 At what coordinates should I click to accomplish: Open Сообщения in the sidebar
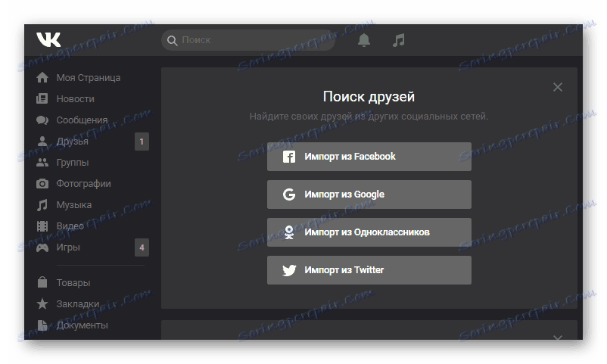82,120
